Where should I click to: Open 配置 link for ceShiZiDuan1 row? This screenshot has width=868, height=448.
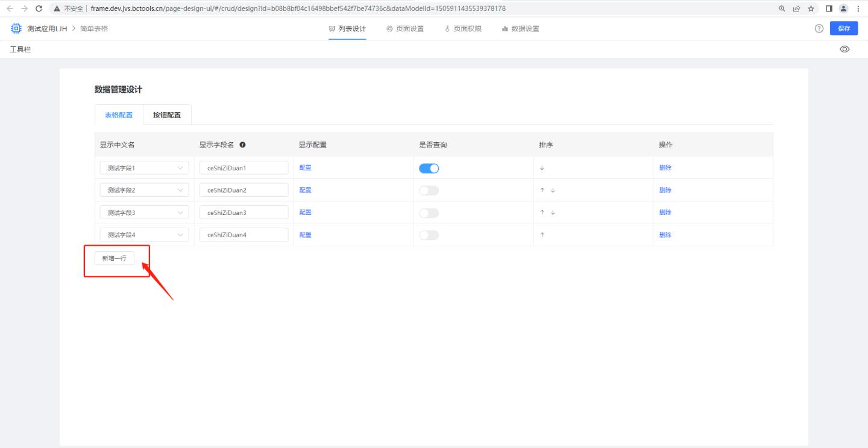tap(305, 168)
